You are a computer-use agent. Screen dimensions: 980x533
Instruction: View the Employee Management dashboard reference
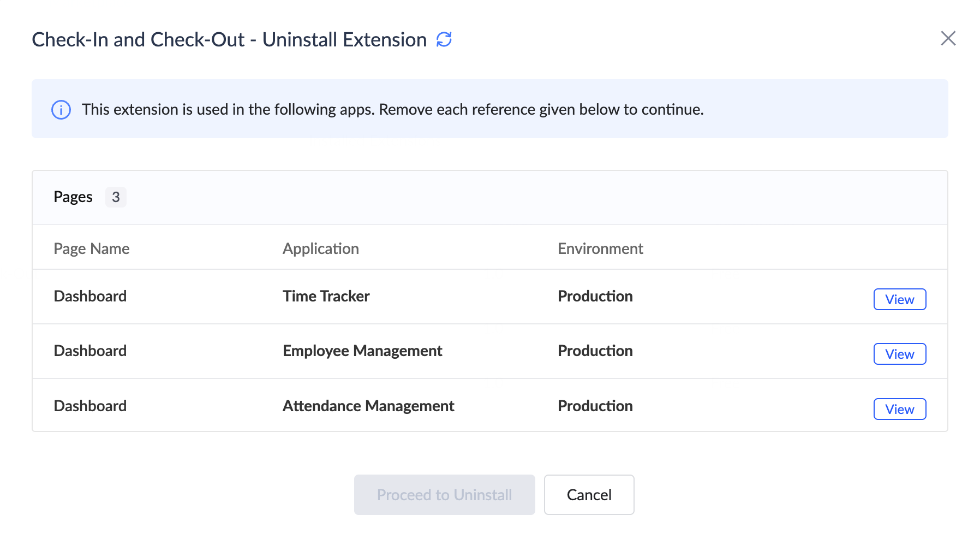click(899, 354)
